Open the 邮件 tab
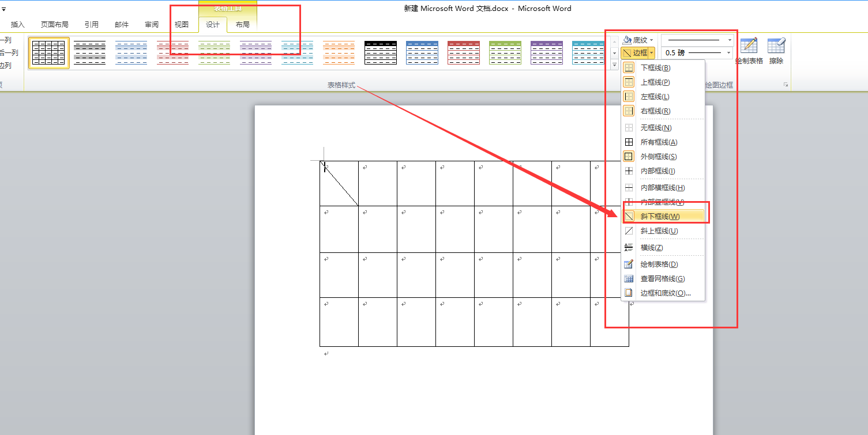Viewport: 868px width, 435px height. click(x=122, y=25)
